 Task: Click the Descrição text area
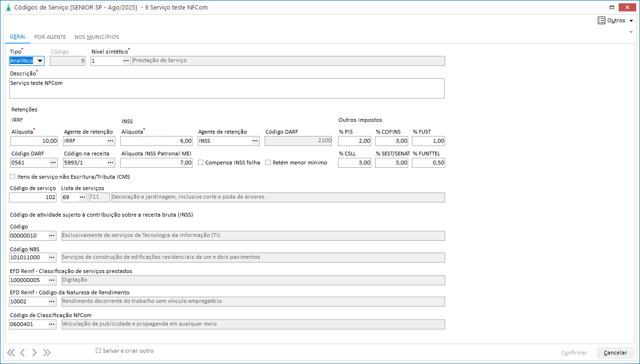pyautogui.click(x=227, y=88)
